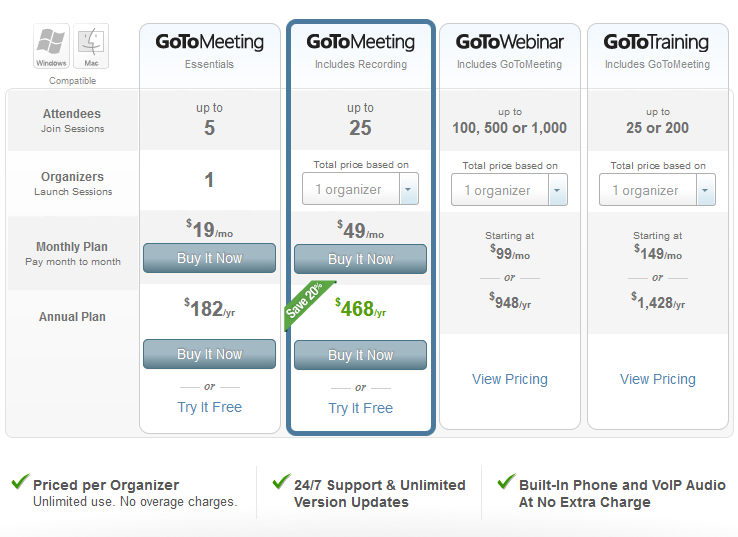This screenshot has width=738, height=537.
Task: Buy the GoToMeeting Recording $49 monthly plan
Action: (360, 259)
